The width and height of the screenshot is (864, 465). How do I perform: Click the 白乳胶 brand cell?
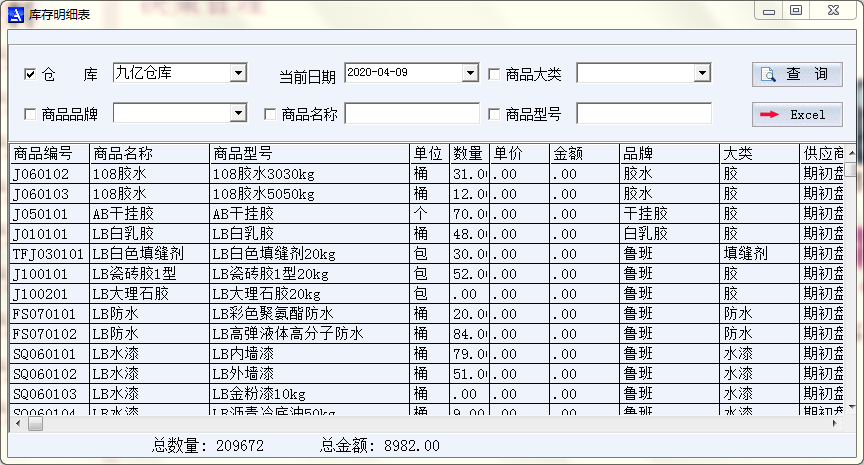point(669,234)
